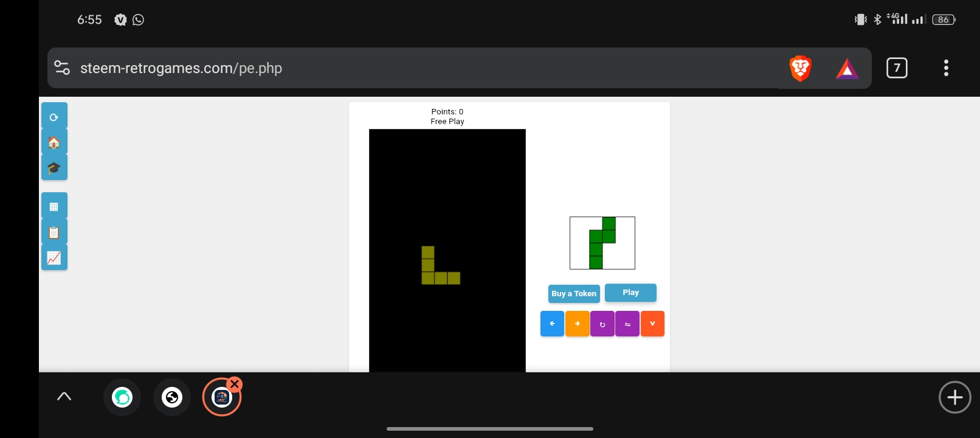Screen dimensions: 980x438
Task: Rotate piece with purple rotate button
Action: [x=602, y=324]
